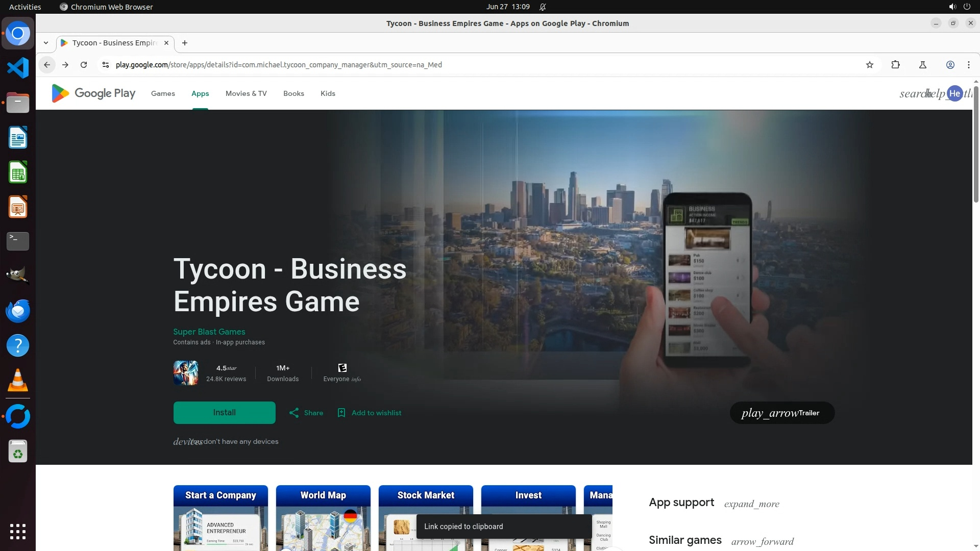Play the Trailer video
Image resolution: width=980 pixels, height=551 pixels.
pyautogui.click(x=781, y=413)
